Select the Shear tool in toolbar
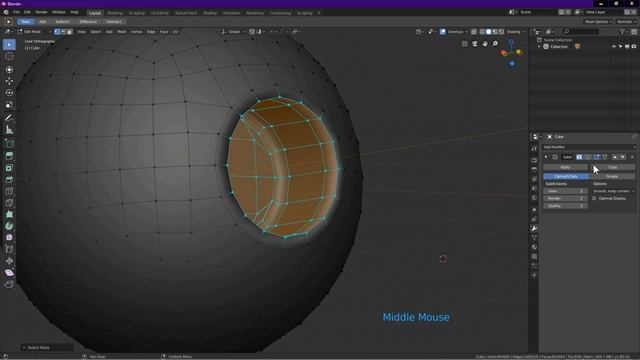640x360 pixels. coord(9,273)
